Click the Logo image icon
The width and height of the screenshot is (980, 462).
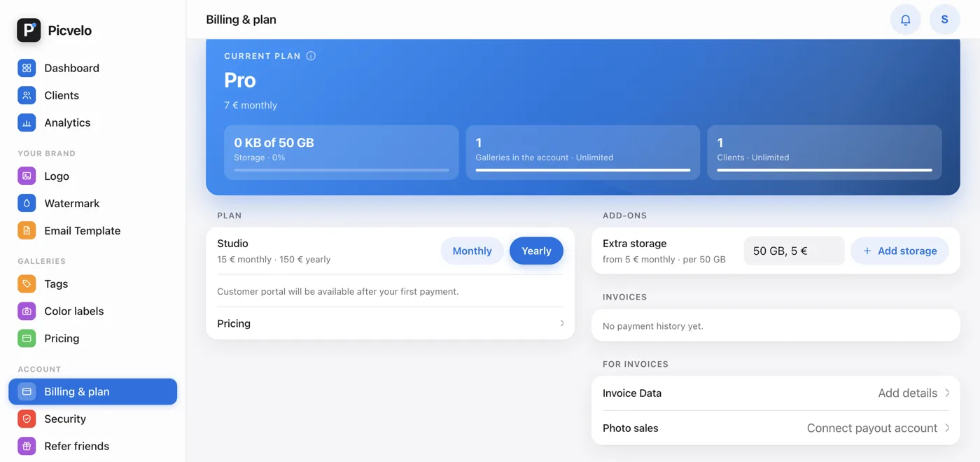click(27, 176)
